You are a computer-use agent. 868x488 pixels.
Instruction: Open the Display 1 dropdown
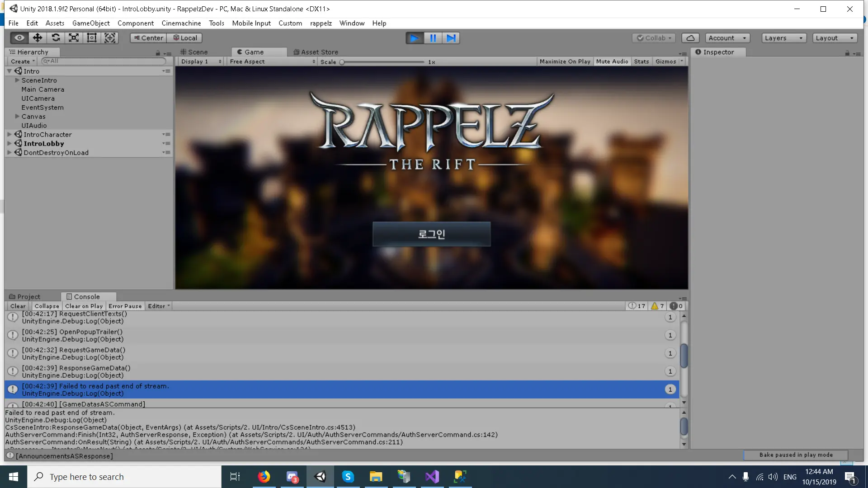click(x=201, y=61)
